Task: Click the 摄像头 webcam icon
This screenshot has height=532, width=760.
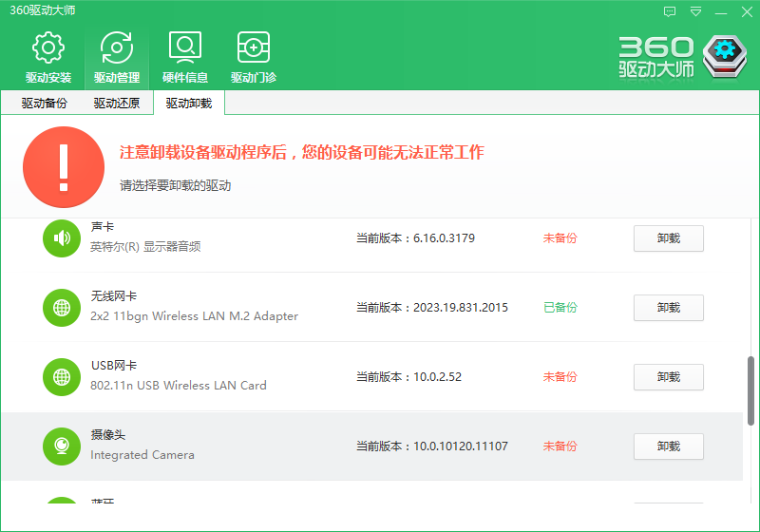Action: coord(62,446)
